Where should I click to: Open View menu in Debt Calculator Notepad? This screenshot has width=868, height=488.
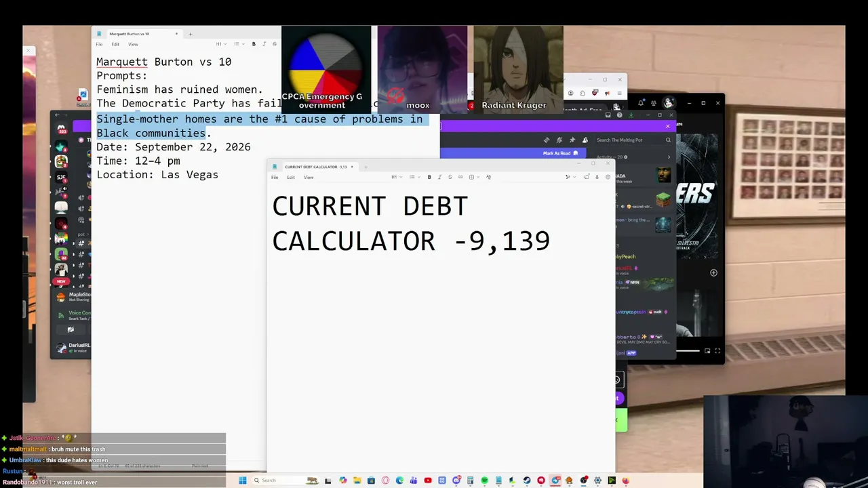[x=309, y=178]
